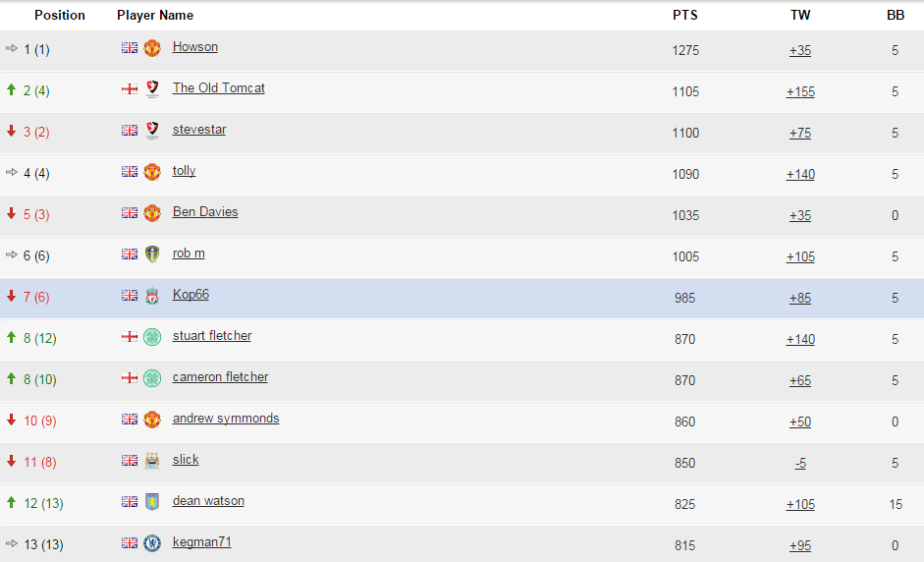Viewport: 924px width, 562px height.
Task: Click the red down arrow in Ben Davies' row
Action: coord(12,214)
